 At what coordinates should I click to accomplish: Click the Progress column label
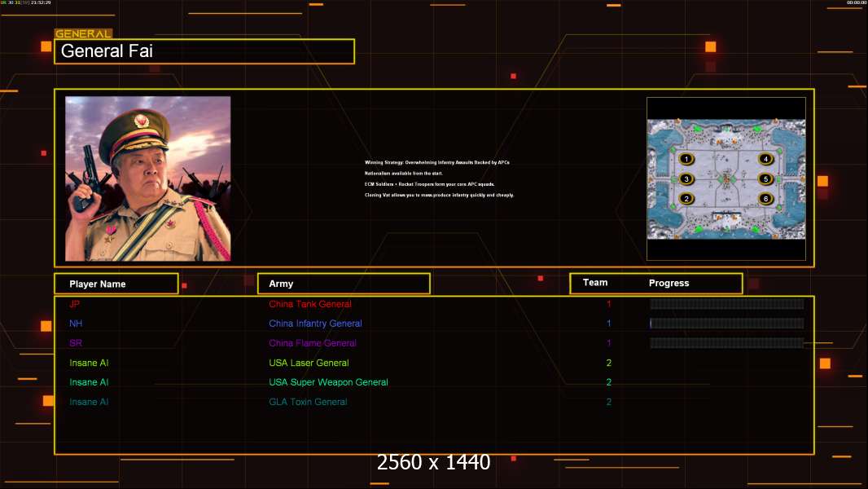click(x=669, y=284)
